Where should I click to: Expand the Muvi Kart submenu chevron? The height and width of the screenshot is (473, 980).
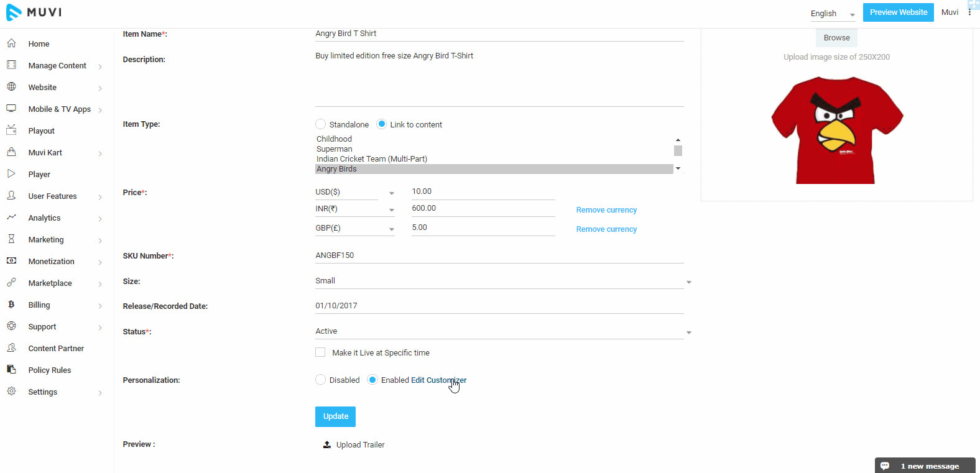coord(100,154)
